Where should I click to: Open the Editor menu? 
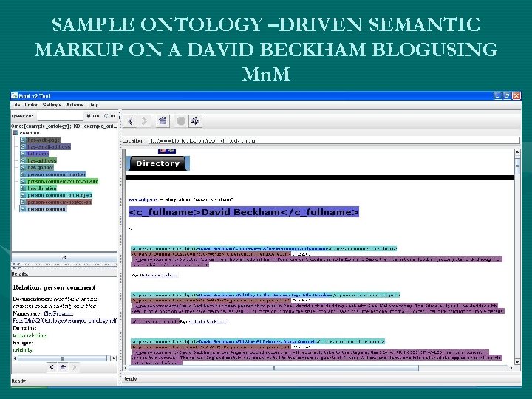click(x=31, y=105)
